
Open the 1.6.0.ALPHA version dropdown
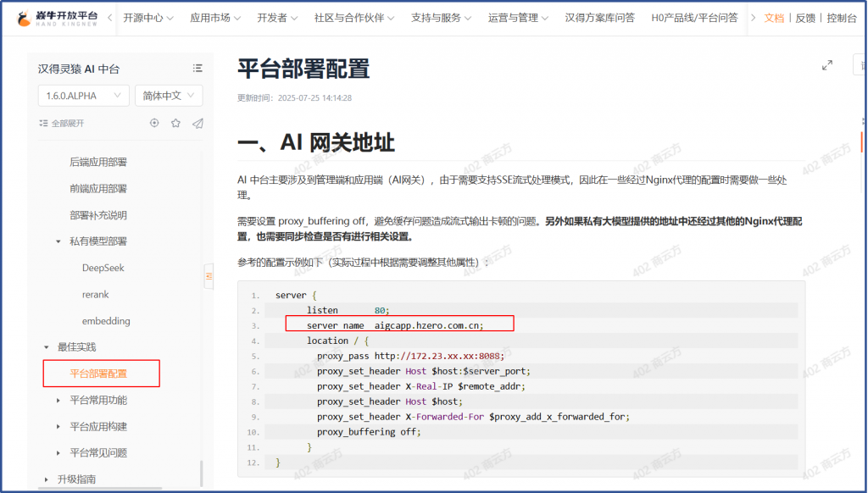[x=82, y=96]
